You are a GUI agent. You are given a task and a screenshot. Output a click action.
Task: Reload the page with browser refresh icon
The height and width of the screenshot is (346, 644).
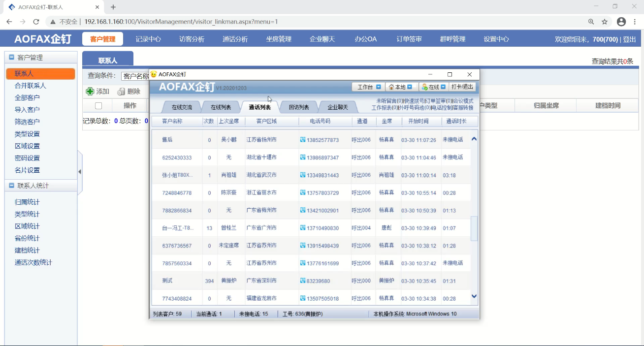[x=36, y=22]
